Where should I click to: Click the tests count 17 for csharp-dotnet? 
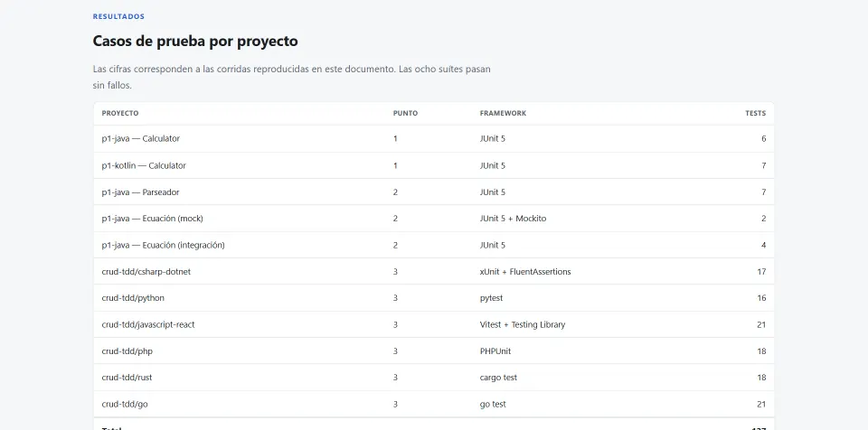click(x=761, y=272)
